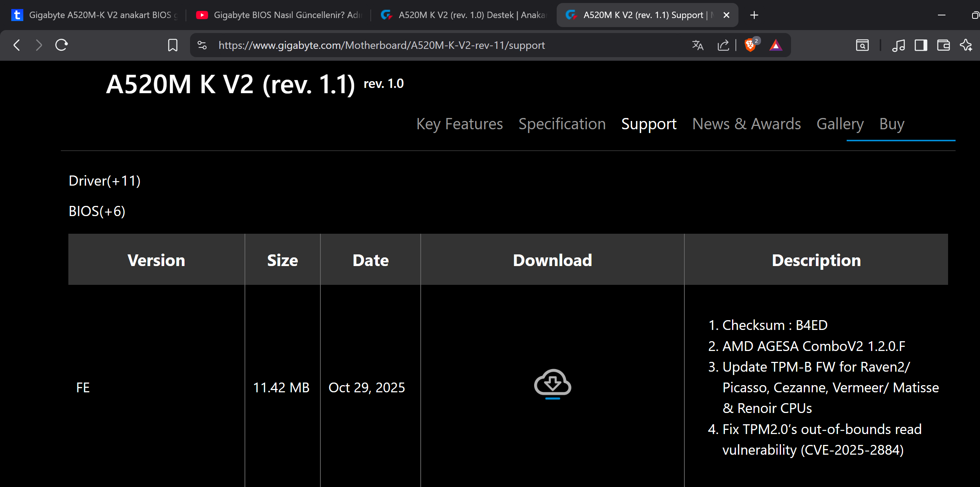Click the Download column header
980x487 pixels.
[553, 260]
